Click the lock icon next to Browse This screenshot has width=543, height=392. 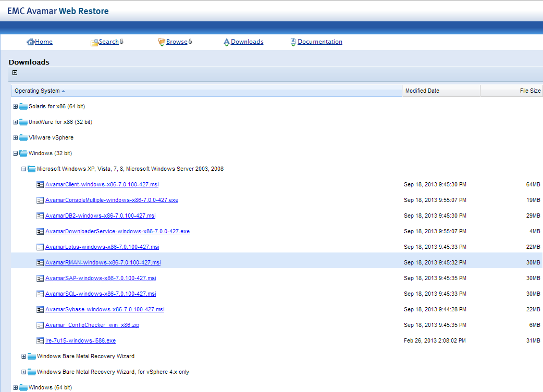click(190, 42)
